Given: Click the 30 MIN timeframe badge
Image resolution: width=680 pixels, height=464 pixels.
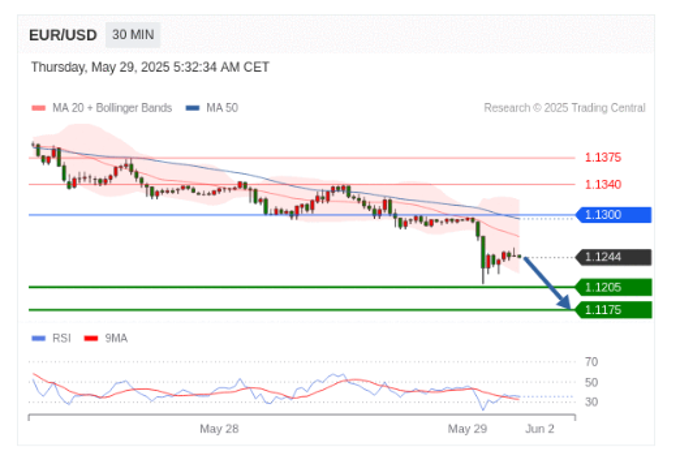Looking at the screenshot, I should click(x=133, y=35).
